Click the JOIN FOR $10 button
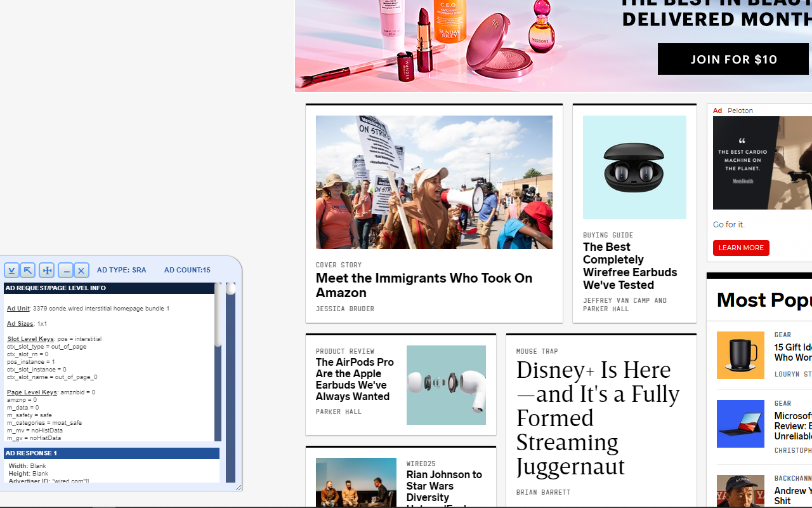Viewport: 812px width, 508px height. [733, 59]
